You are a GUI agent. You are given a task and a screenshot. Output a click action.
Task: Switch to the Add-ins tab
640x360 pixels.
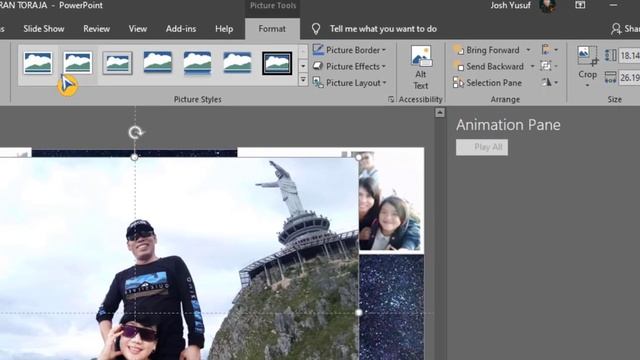pos(181,29)
